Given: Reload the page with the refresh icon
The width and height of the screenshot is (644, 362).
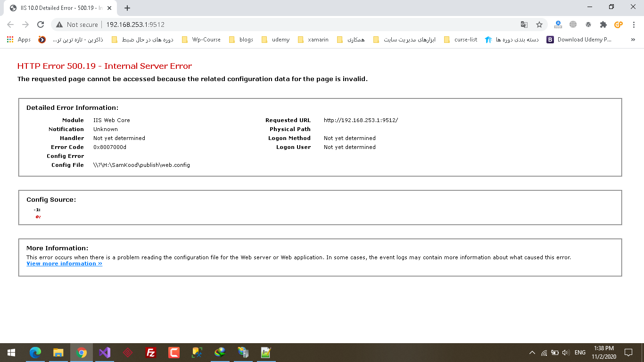Looking at the screenshot, I should pyautogui.click(x=41, y=25).
